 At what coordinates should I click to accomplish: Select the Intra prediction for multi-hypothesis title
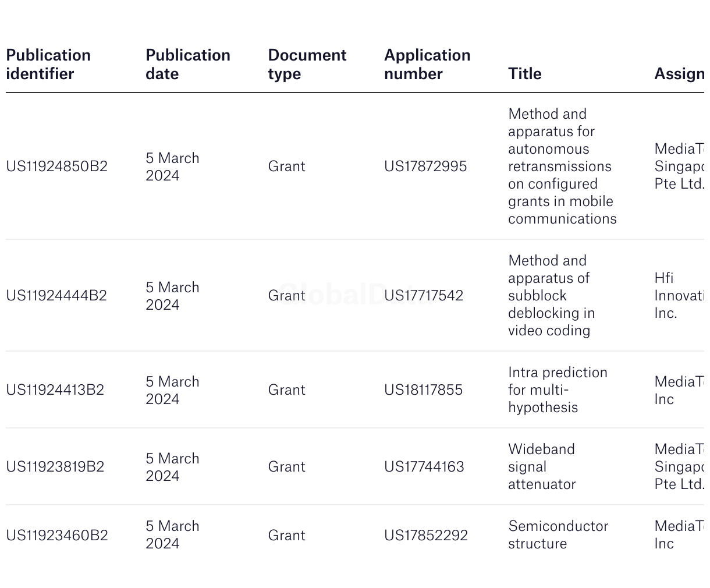[x=558, y=390]
